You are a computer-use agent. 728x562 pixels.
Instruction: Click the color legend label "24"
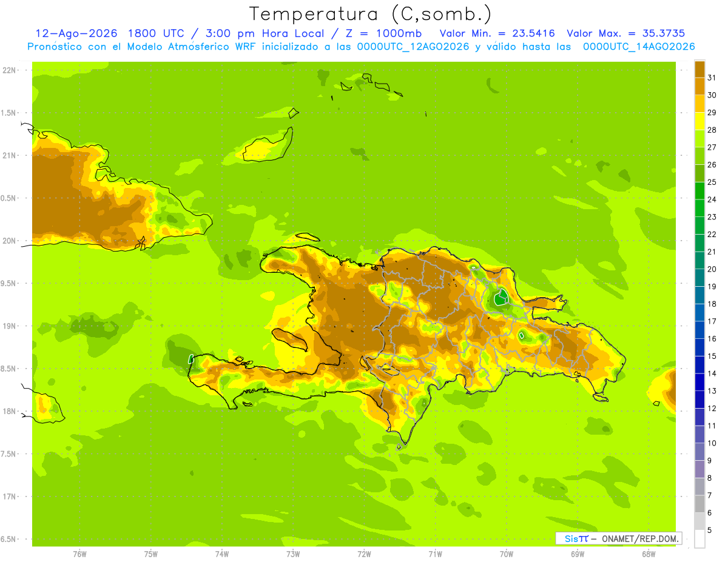(712, 199)
